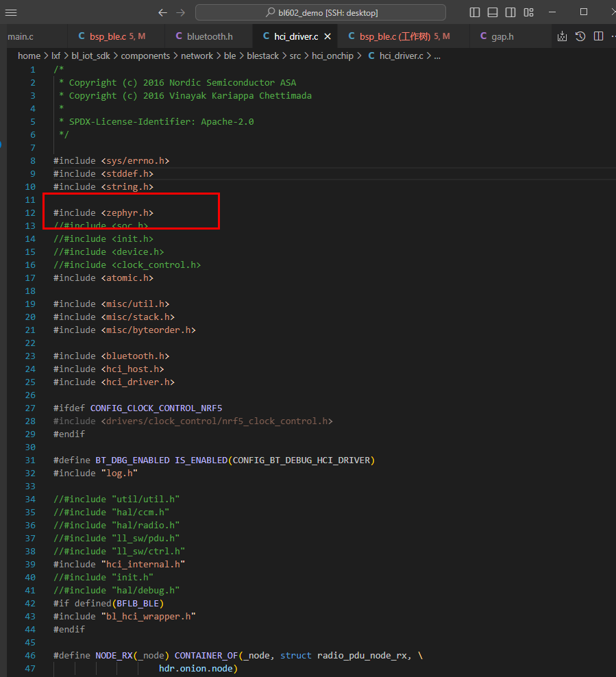Image resolution: width=616 pixels, height=677 pixels.
Task: Close the hci_driver.c tab
Action: tap(328, 37)
